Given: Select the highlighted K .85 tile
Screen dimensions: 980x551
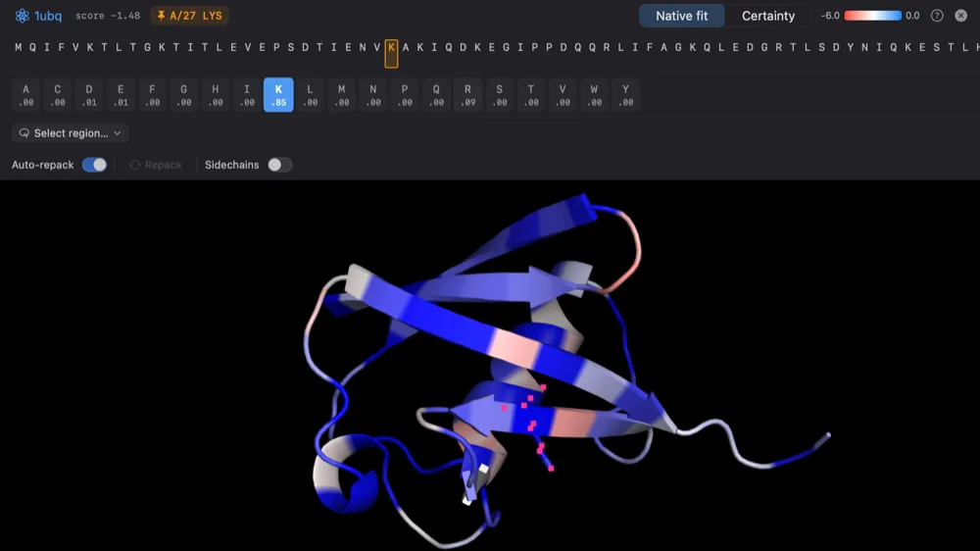Looking at the screenshot, I should 278,95.
